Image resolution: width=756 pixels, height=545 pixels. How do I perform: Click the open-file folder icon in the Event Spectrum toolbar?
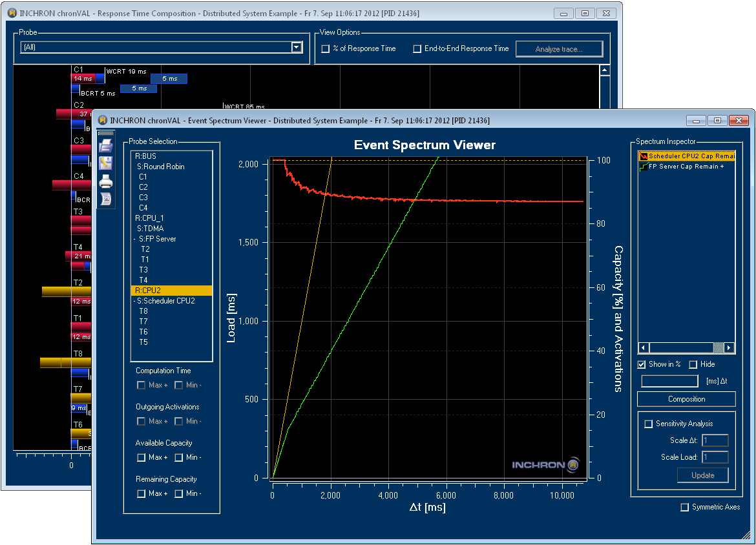point(105,145)
